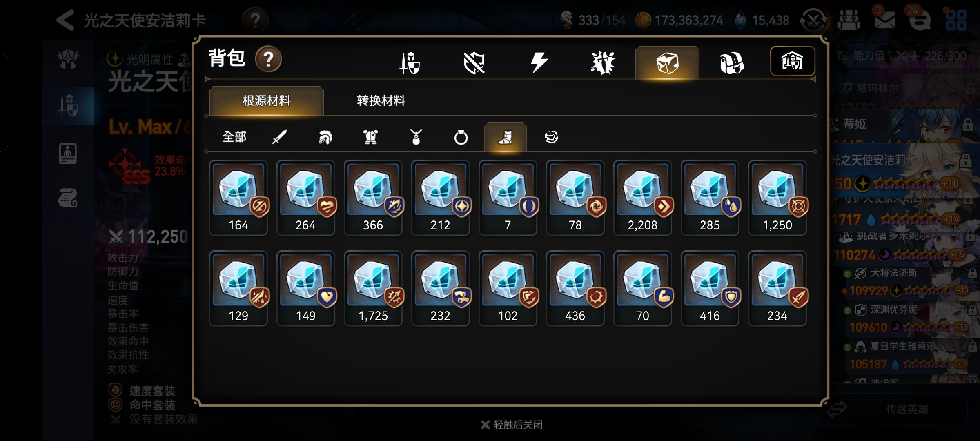
Task: Select the boots filter icon
Action: 505,137
